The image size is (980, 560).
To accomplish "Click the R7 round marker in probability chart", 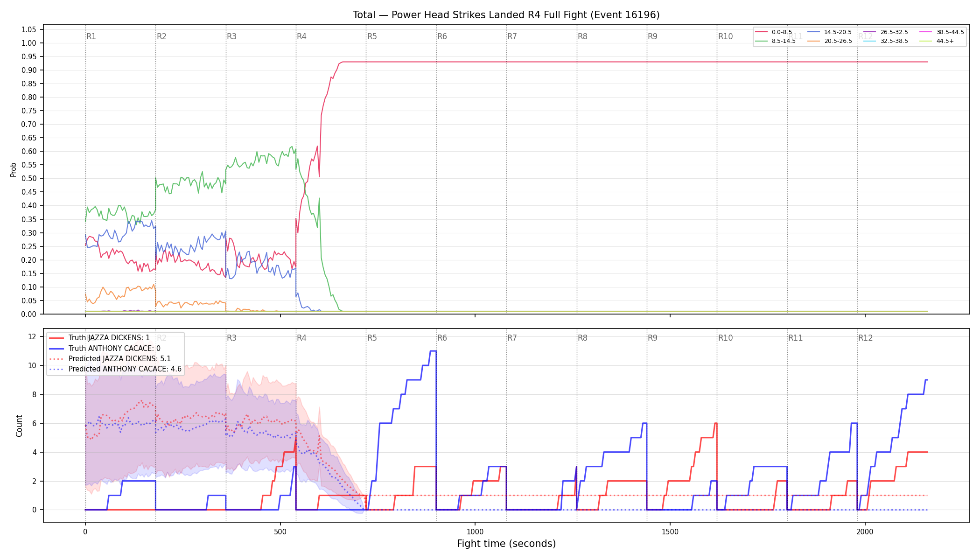I will point(512,36).
